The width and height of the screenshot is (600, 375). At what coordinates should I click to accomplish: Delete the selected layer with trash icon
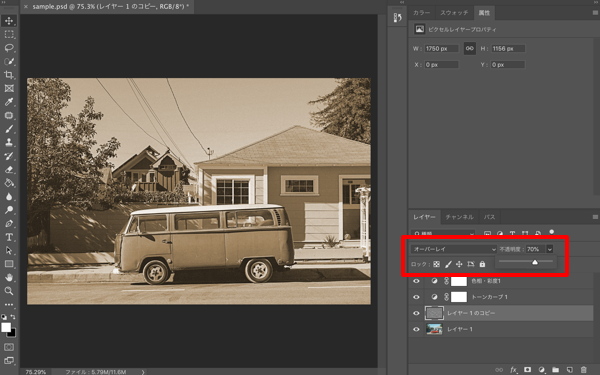click(584, 370)
